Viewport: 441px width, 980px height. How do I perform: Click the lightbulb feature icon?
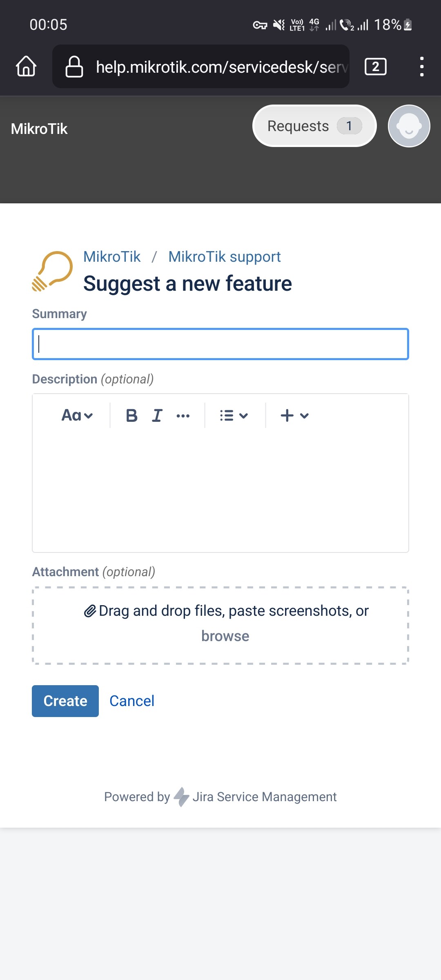52,271
